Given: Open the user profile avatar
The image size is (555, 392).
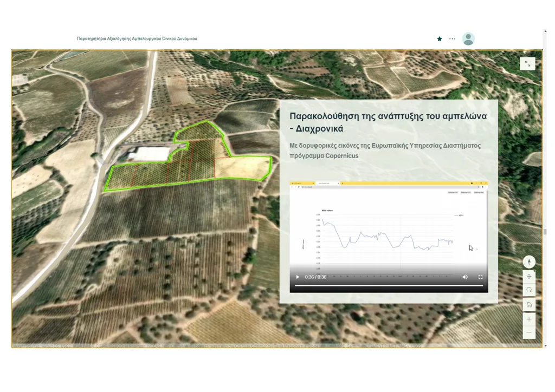Looking at the screenshot, I should [468, 39].
